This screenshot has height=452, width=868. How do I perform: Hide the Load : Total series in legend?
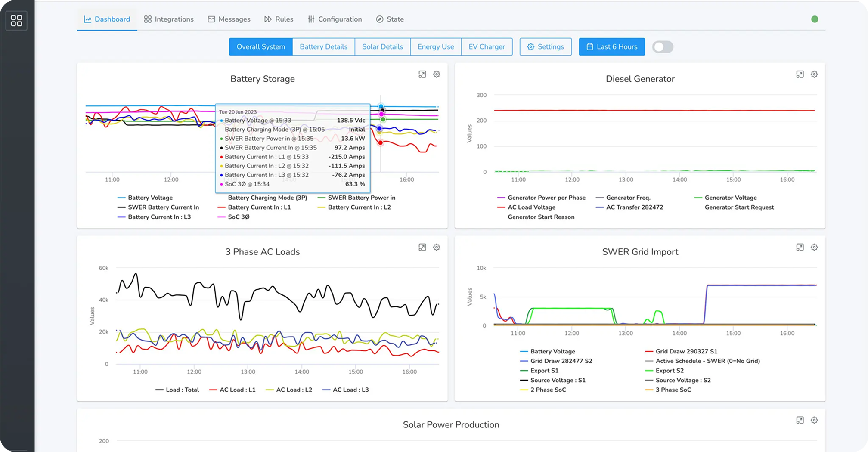(177, 390)
